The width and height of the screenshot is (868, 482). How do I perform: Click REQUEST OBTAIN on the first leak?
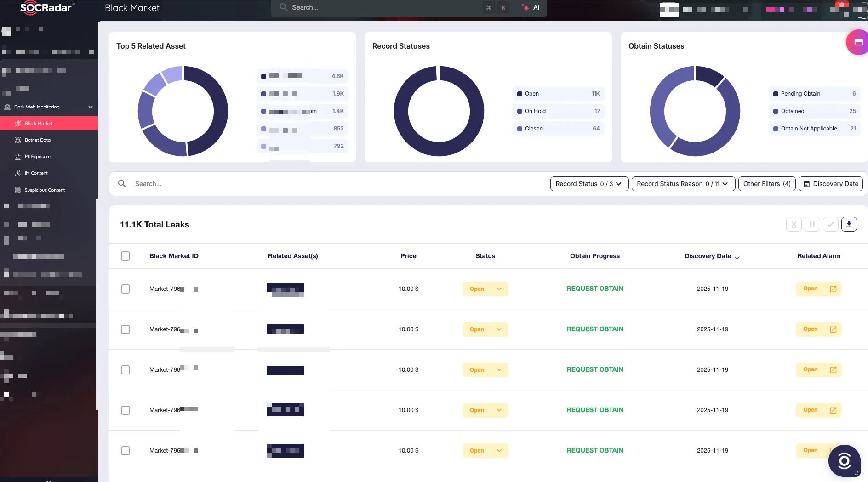pos(594,289)
